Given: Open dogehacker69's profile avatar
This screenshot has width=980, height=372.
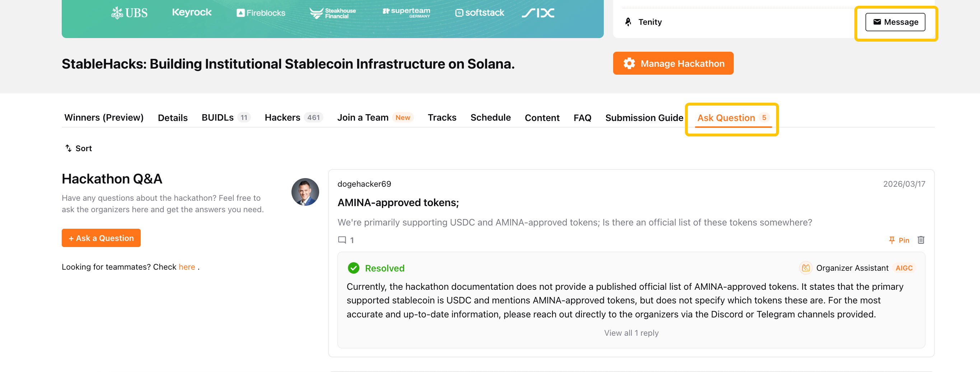Looking at the screenshot, I should pos(305,192).
